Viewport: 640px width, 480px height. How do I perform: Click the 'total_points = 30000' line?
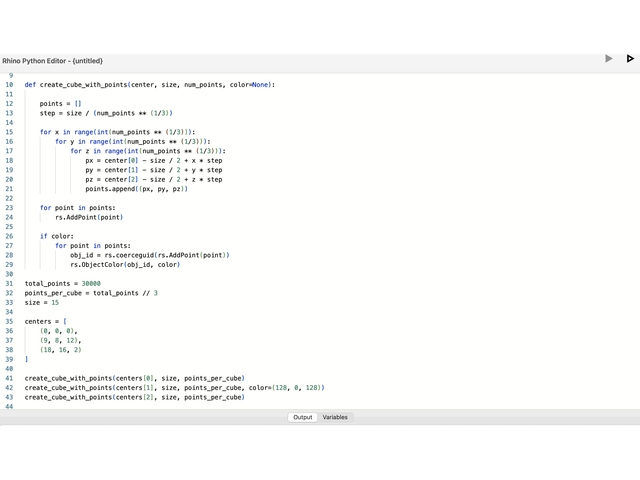pyautogui.click(x=62, y=284)
